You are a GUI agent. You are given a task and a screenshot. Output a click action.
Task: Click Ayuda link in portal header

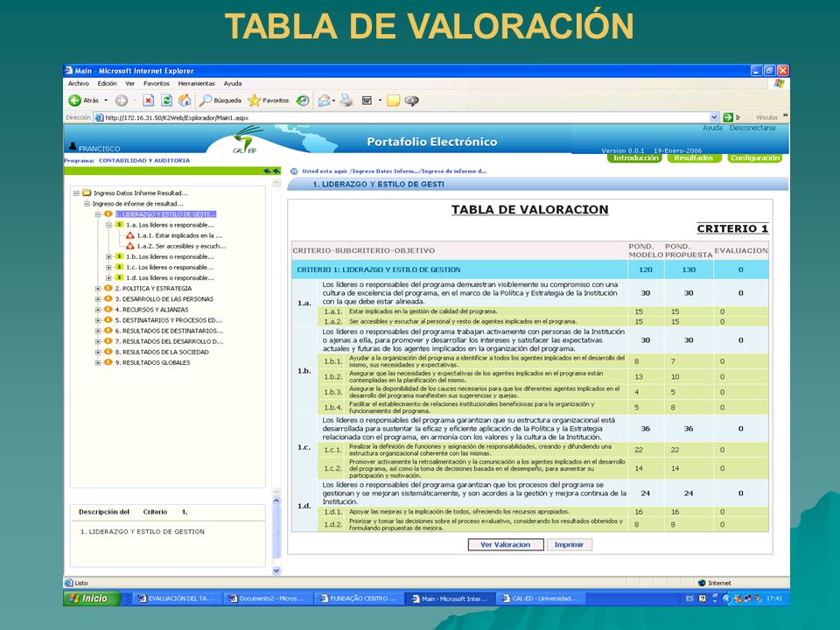click(712, 128)
